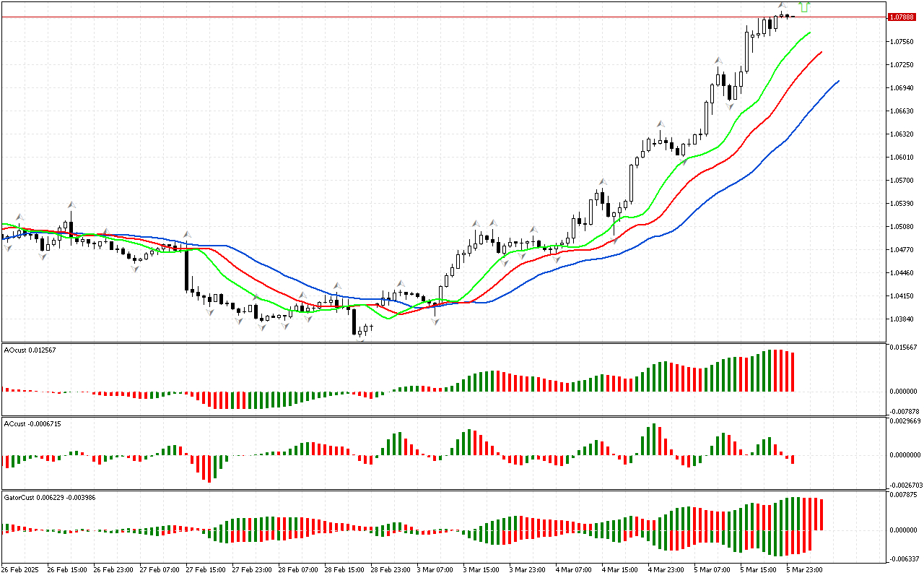Click the 1.05080 price scale value

coord(901,227)
